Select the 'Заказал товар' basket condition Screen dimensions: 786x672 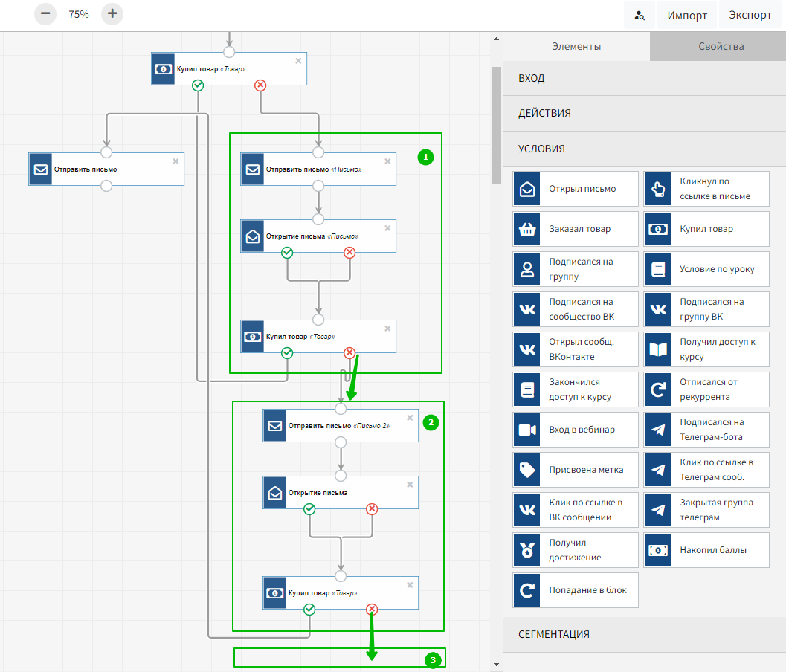[576, 229]
